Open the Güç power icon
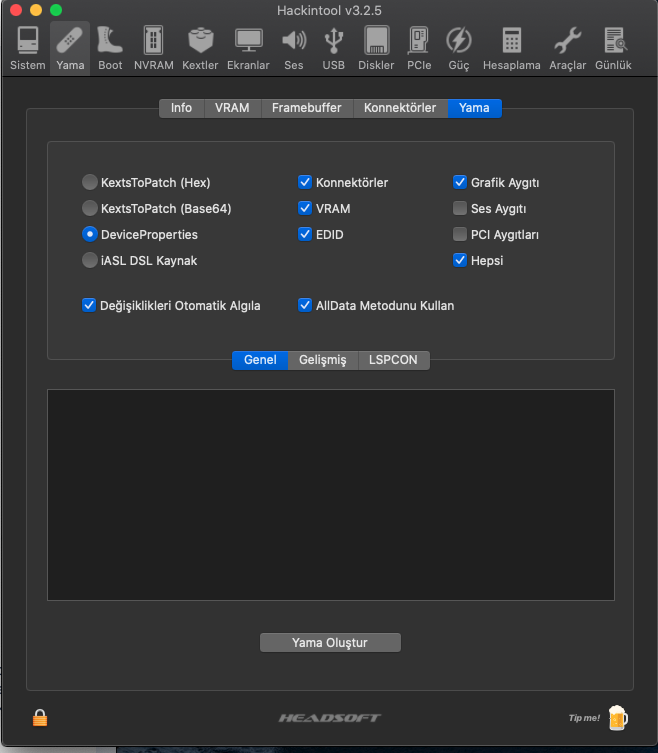This screenshot has width=658, height=753. pyautogui.click(x=459, y=48)
